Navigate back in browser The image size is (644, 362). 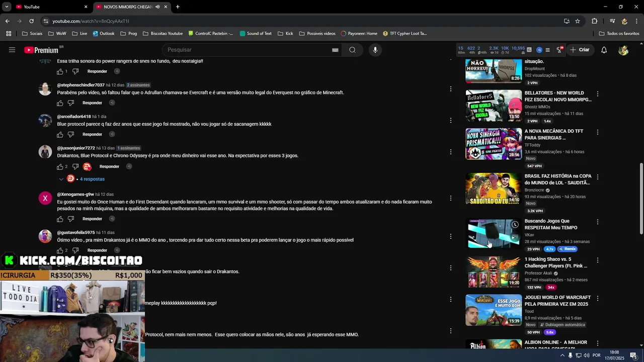coord(7,21)
